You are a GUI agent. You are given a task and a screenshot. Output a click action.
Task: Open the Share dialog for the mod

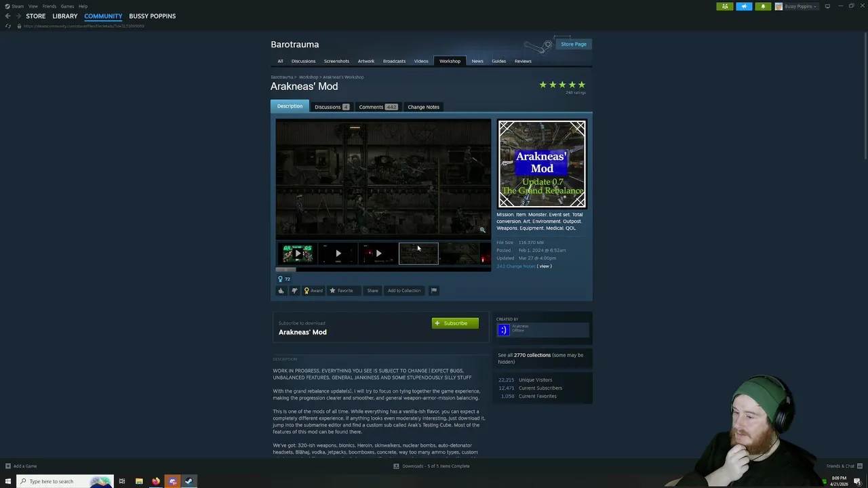[372, 291]
